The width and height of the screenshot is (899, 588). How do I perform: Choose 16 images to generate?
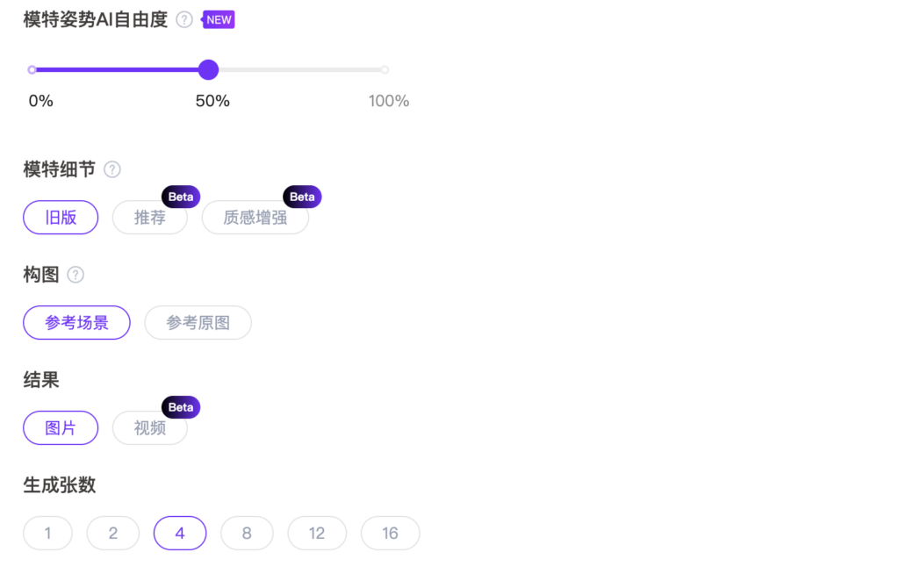tap(391, 533)
